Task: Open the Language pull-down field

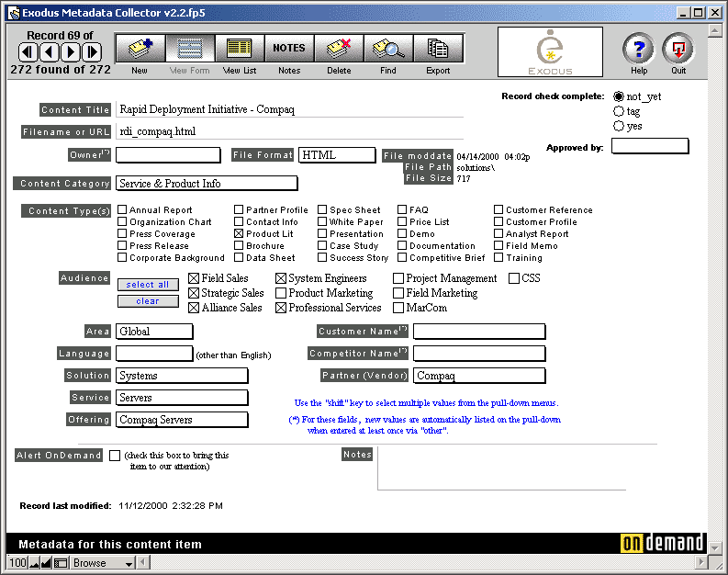Action: (x=154, y=354)
